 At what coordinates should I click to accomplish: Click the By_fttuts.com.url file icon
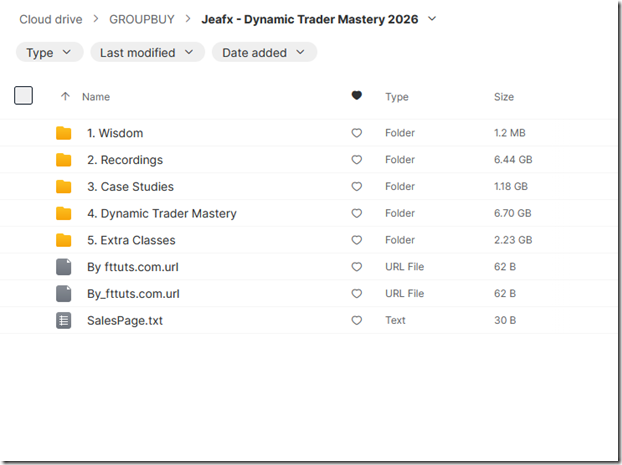click(x=63, y=294)
